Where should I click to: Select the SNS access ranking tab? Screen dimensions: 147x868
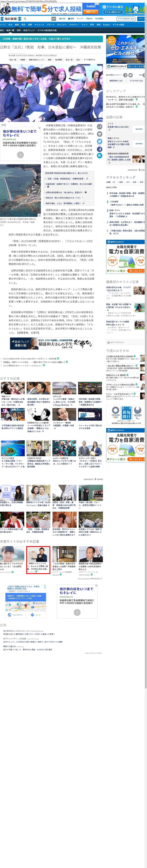pyautogui.click(x=128, y=182)
